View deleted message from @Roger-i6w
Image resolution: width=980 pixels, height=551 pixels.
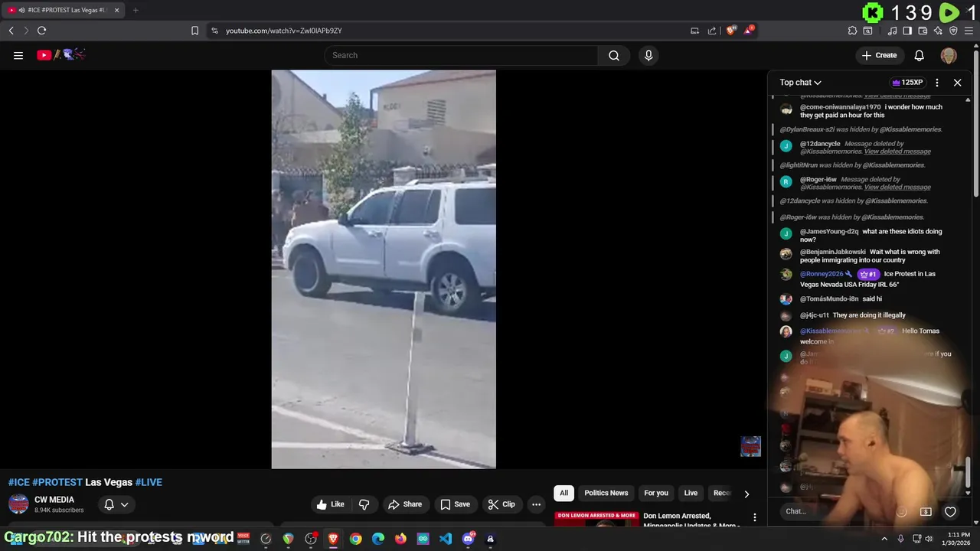click(897, 187)
